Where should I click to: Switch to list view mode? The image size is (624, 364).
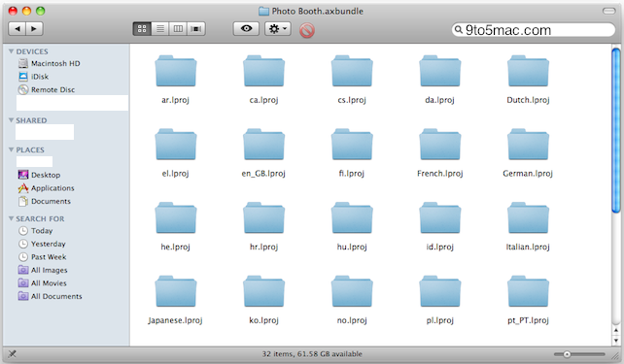(160, 28)
